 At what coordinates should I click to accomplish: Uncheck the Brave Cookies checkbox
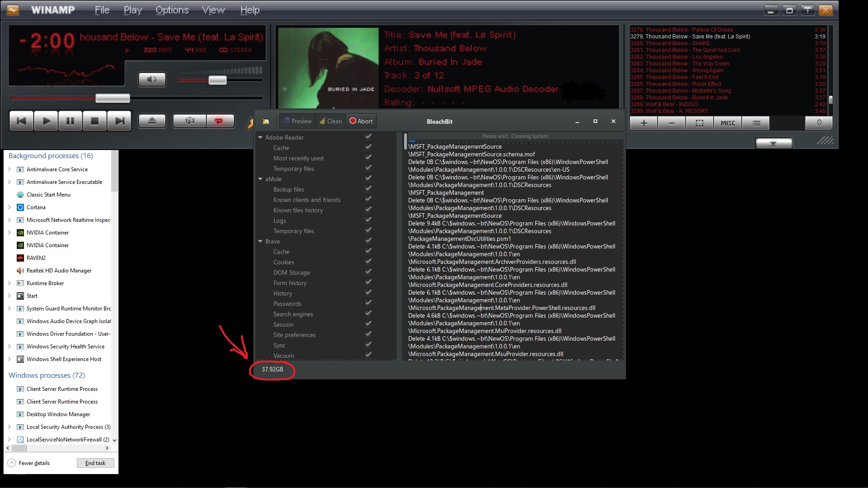click(x=368, y=262)
